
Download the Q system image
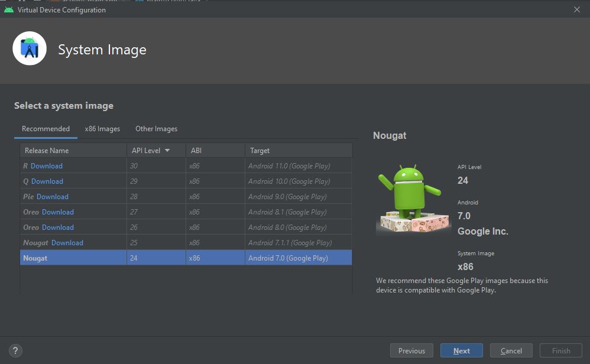pos(47,181)
